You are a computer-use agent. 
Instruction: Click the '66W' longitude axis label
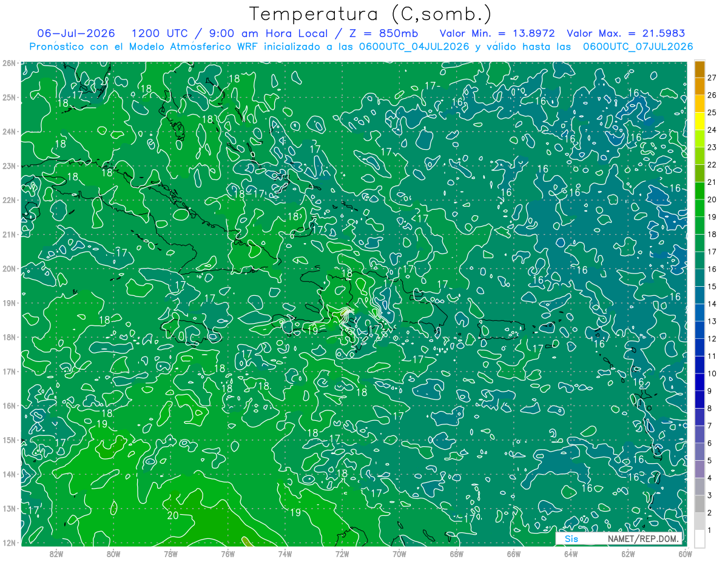click(513, 554)
